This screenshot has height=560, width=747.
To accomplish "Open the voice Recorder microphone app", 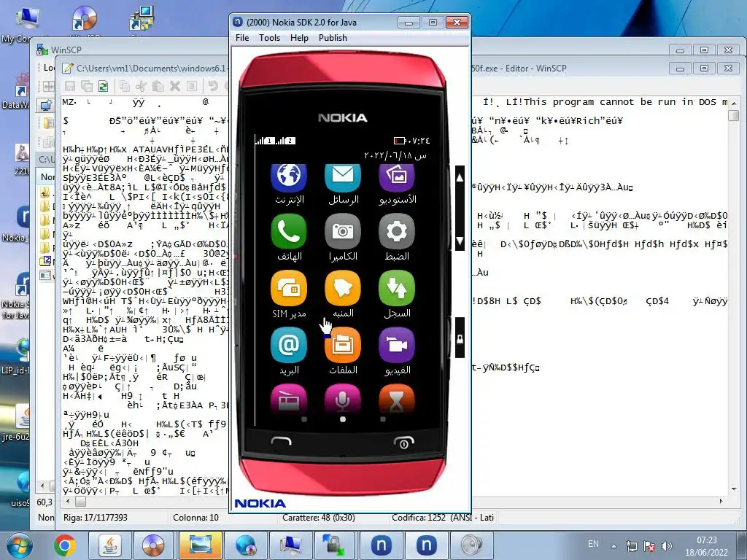I will click(343, 399).
